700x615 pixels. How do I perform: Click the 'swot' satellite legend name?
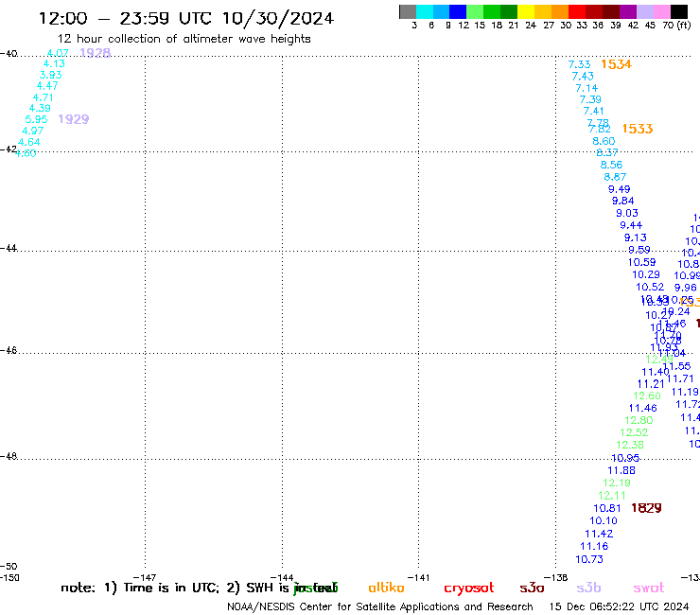(x=649, y=588)
